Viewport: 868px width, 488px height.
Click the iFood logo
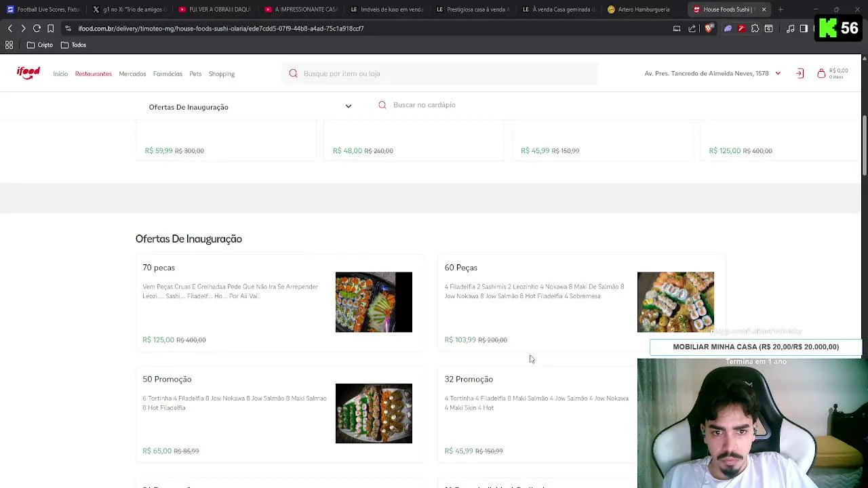click(28, 73)
